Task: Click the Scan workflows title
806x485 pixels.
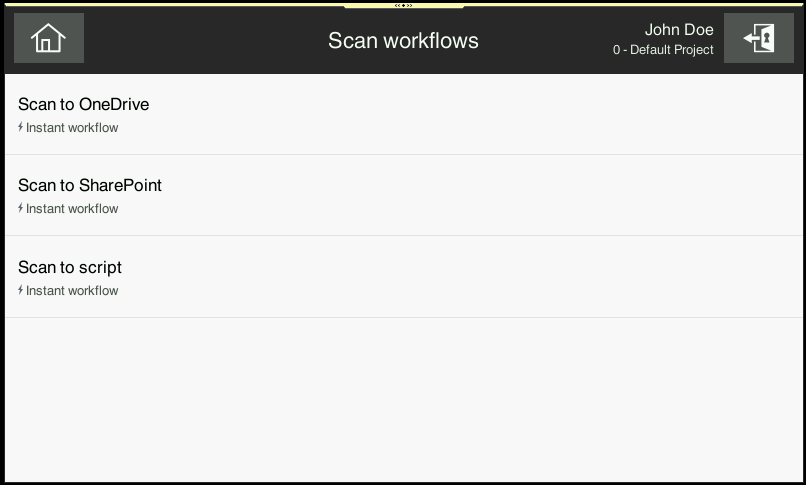Action: coord(403,41)
